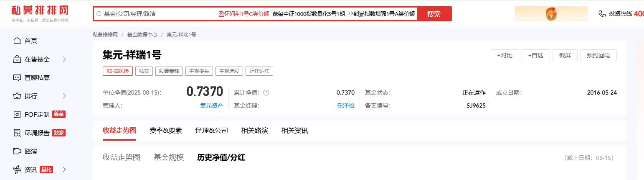This screenshot has width=644, height=180.
Task: Click the pinwheel icon for 资讯
Action: 17,170
